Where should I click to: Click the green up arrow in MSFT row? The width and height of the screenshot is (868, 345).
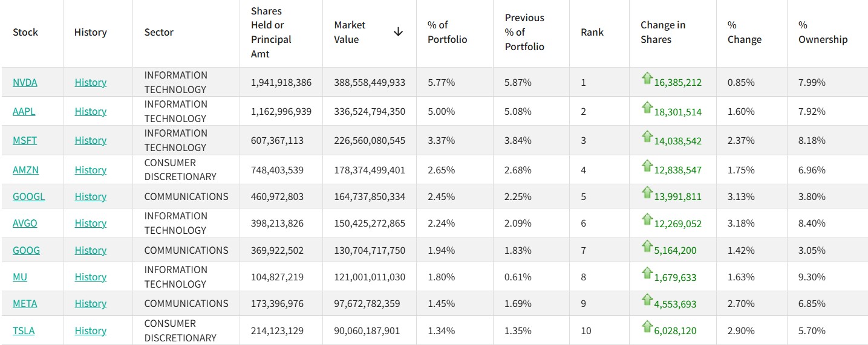click(x=647, y=137)
